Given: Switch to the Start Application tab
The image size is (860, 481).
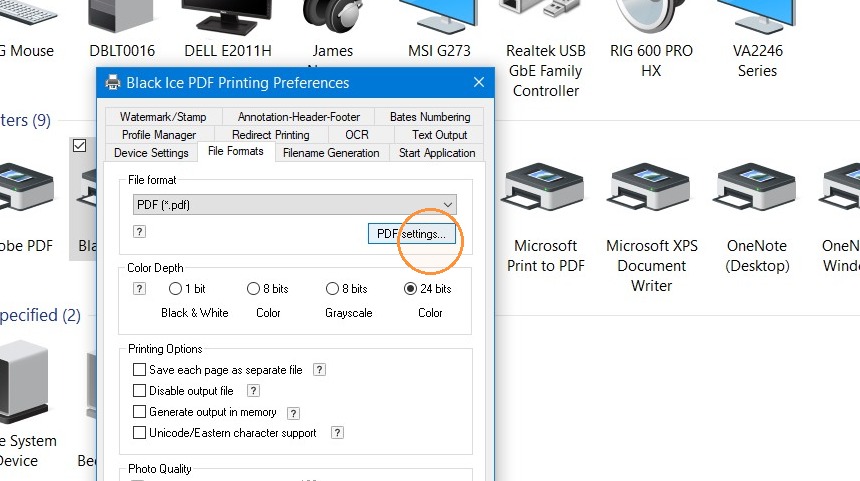Looking at the screenshot, I should click(437, 153).
